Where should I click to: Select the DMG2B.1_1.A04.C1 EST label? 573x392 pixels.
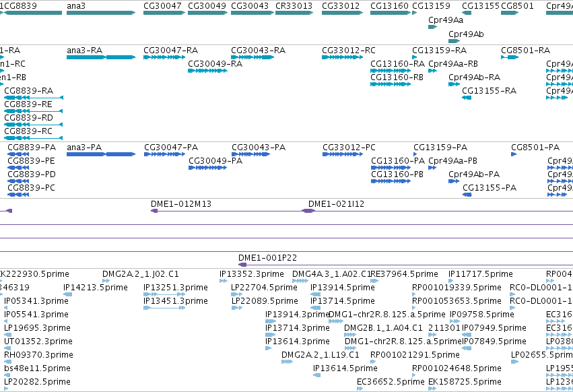point(383,328)
